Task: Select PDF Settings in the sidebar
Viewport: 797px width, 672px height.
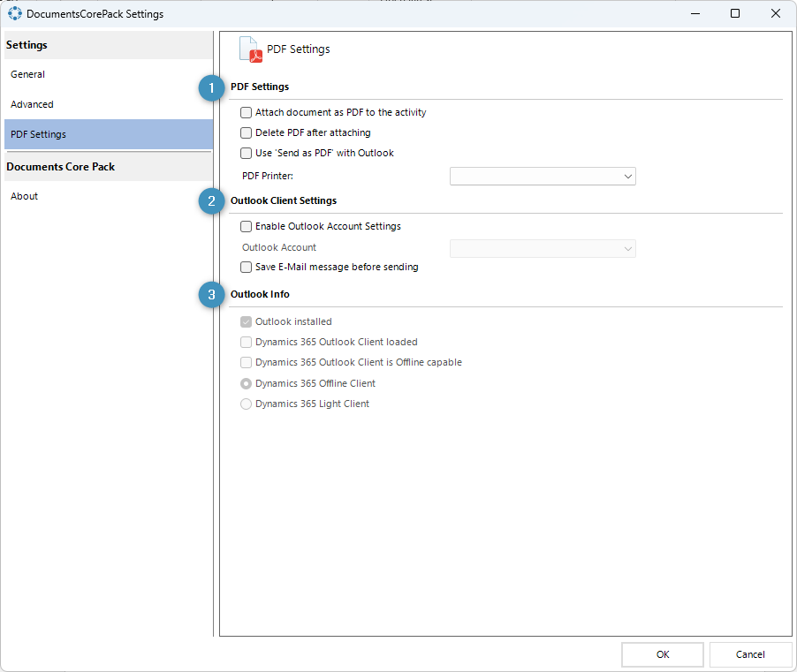Action: pyautogui.click(x=109, y=134)
